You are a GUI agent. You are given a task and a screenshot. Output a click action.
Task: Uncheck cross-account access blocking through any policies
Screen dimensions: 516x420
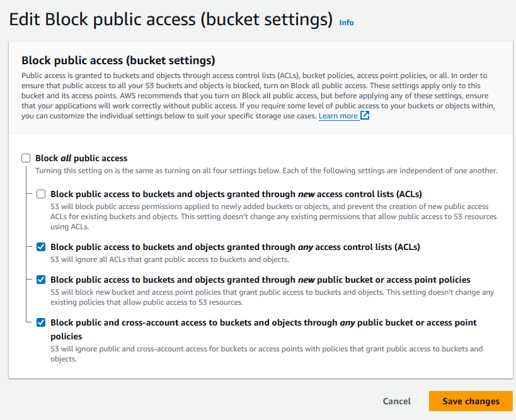[40, 322]
